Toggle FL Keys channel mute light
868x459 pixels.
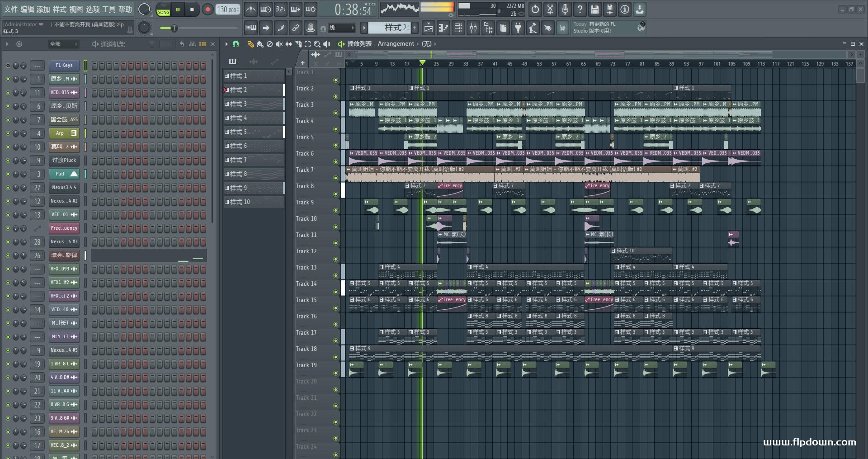click(x=8, y=66)
